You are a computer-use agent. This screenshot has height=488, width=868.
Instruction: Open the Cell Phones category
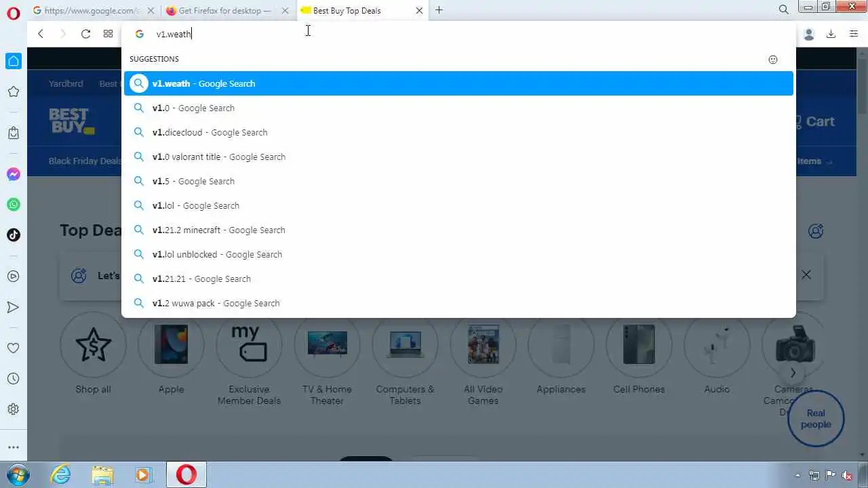[639, 352]
